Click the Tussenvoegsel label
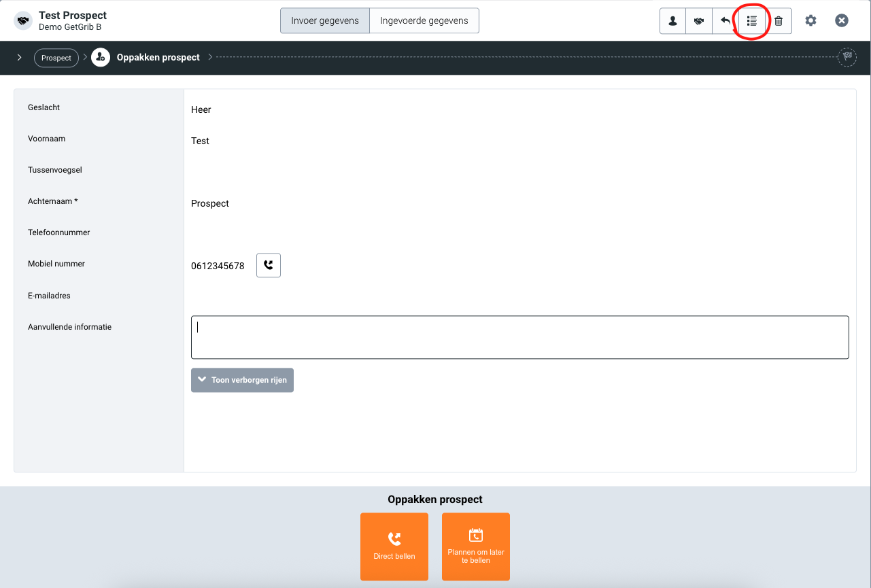Screen dimensions: 871x588 point(55,170)
